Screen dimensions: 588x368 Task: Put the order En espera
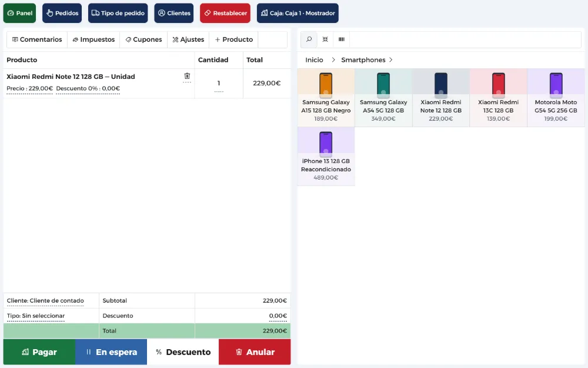click(x=111, y=352)
